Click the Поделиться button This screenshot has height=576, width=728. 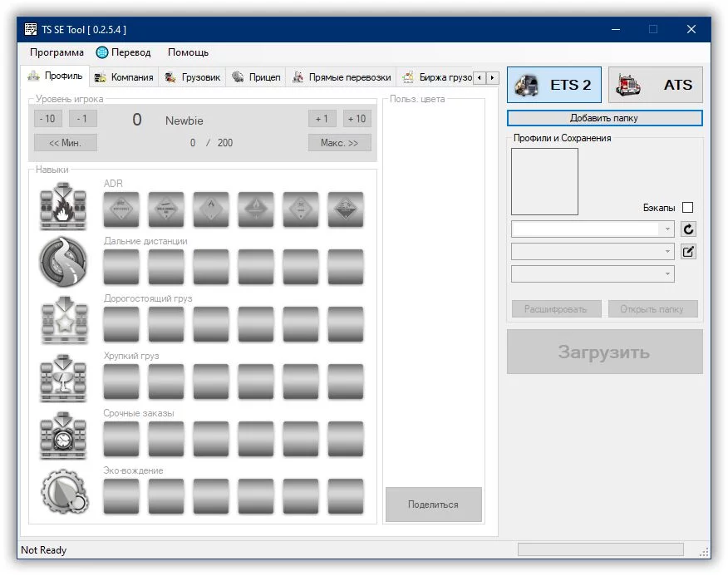pos(433,505)
